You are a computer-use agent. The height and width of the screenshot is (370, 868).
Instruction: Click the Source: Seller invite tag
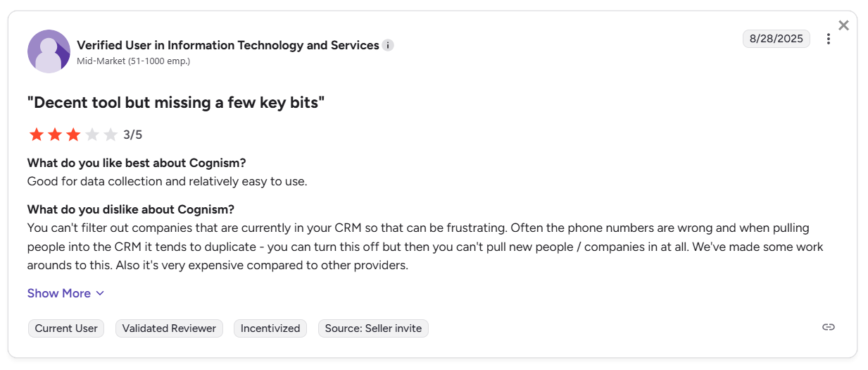tap(373, 328)
